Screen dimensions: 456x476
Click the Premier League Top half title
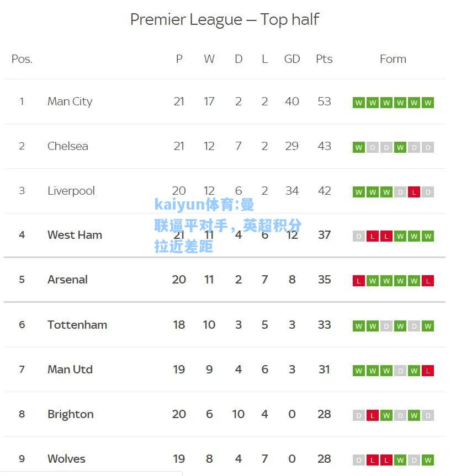(225, 20)
